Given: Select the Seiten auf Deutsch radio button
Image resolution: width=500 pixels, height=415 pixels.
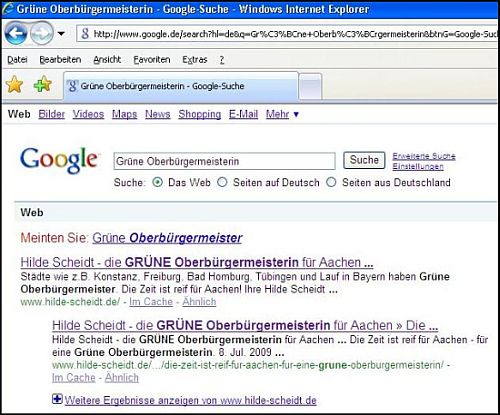Looking at the screenshot, I should coord(222,182).
